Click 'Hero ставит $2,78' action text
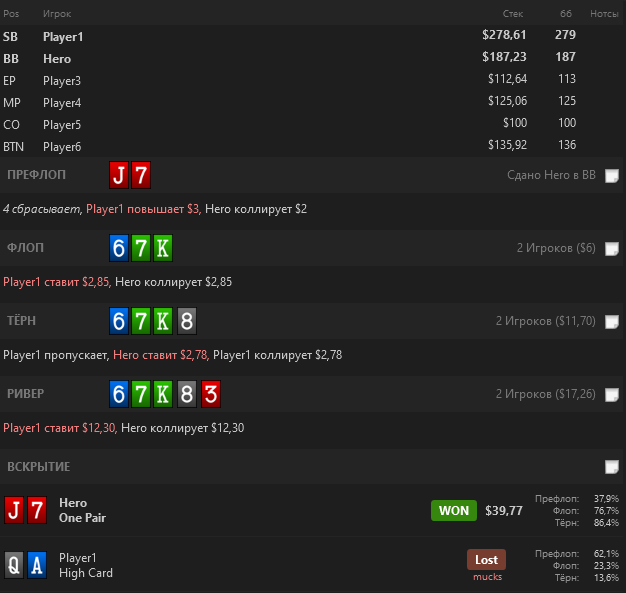Screen dimensions: 626x593 click(x=160, y=355)
